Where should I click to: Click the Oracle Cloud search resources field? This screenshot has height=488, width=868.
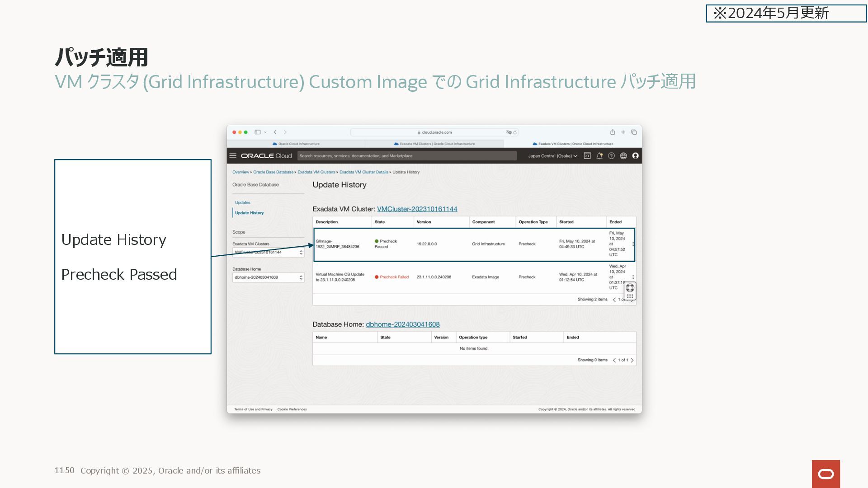coord(407,156)
